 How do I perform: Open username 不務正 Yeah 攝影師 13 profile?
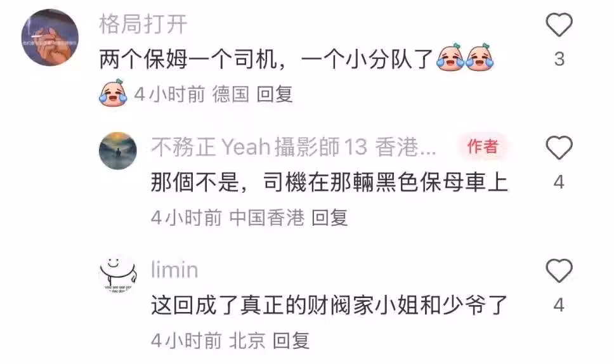[x=259, y=147]
